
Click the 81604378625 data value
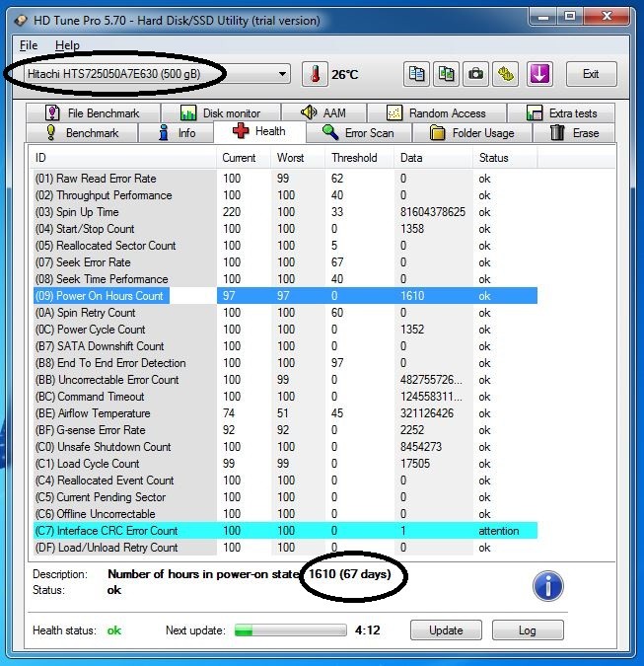pos(433,212)
